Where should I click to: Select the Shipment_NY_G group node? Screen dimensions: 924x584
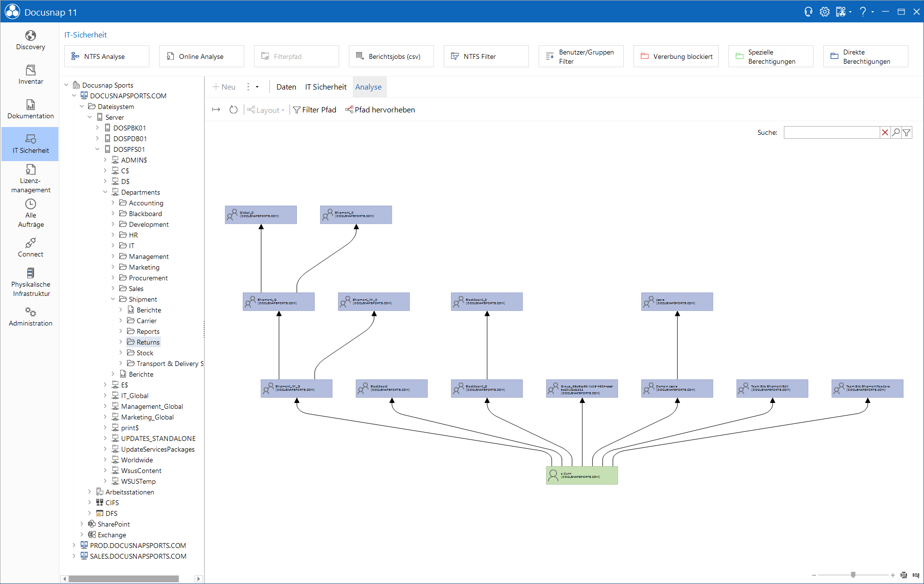[x=297, y=388]
